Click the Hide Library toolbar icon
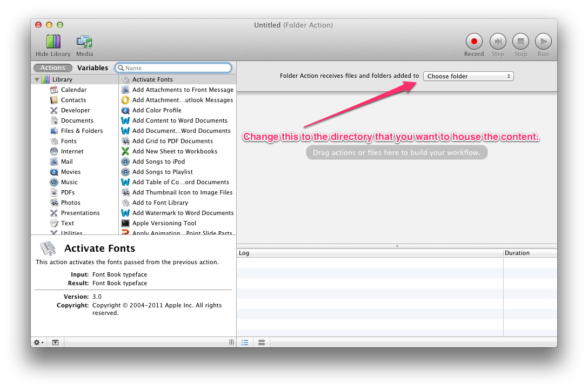The image size is (588, 390). coord(54,42)
